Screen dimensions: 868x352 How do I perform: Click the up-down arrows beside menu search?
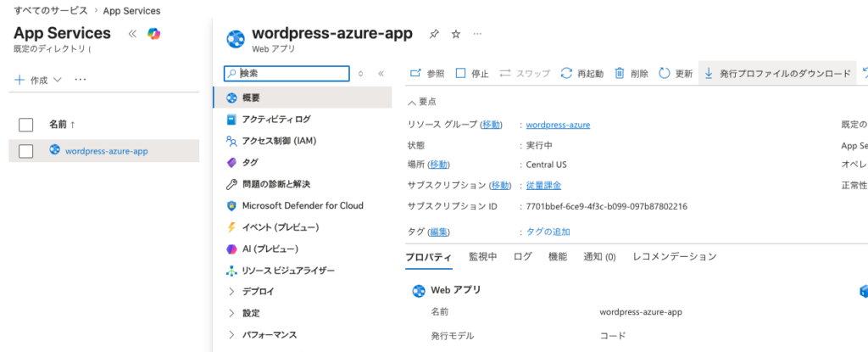(360, 74)
